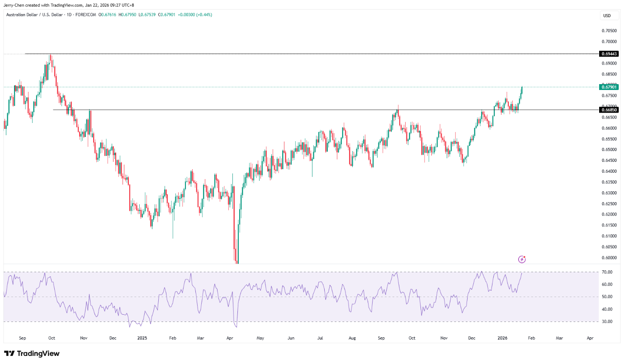This screenshot has width=624, height=364.
Task: Click the 2026 label on time axis
Action: point(502,338)
